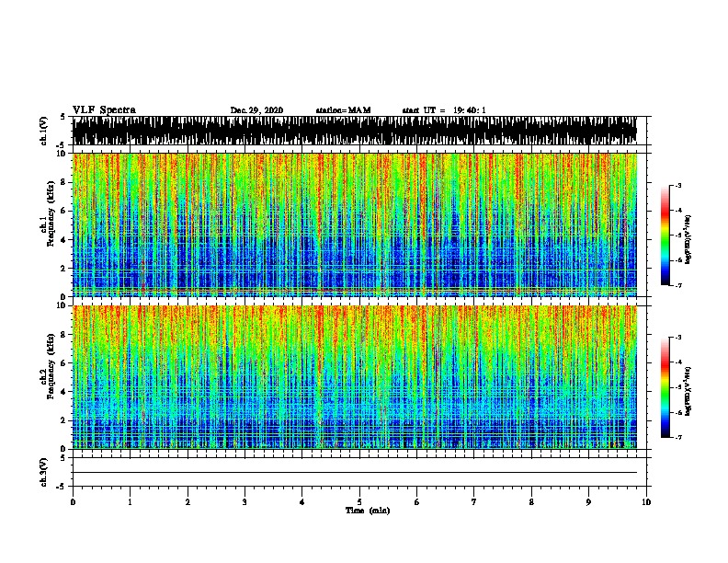Click the "ch.3(V)" waveform axis label
The width and height of the screenshot is (728, 563).
tap(43, 473)
